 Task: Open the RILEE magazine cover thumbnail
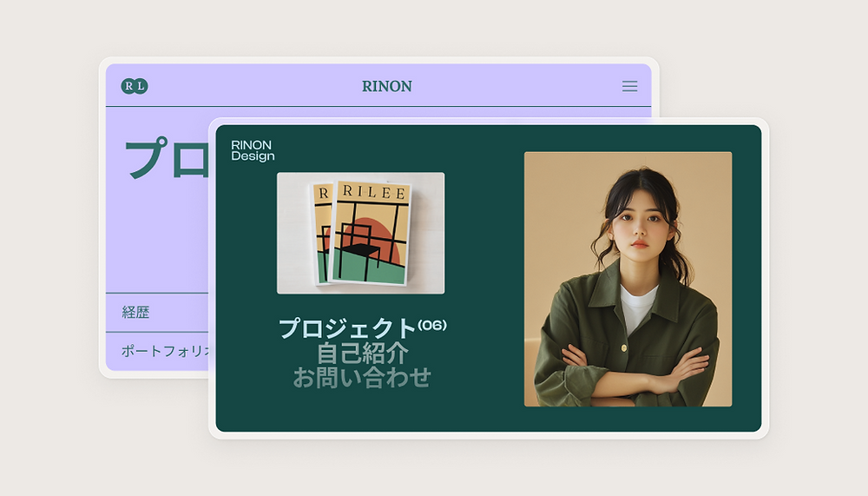click(360, 233)
